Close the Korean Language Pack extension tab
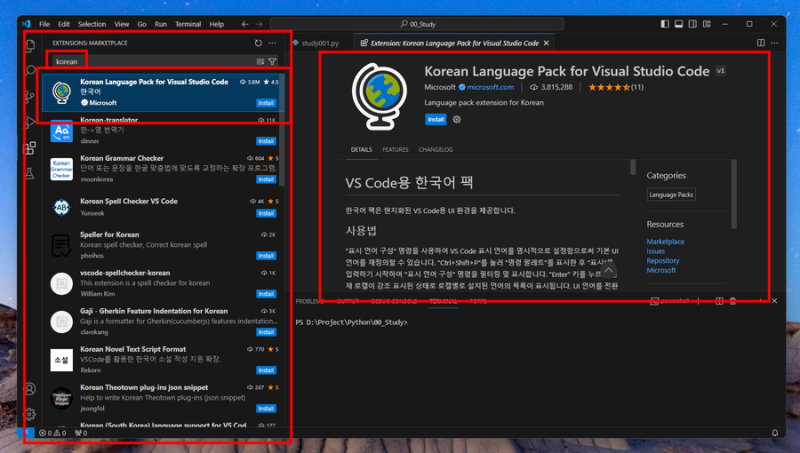The width and height of the screenshot is (800, 453). 546,43
